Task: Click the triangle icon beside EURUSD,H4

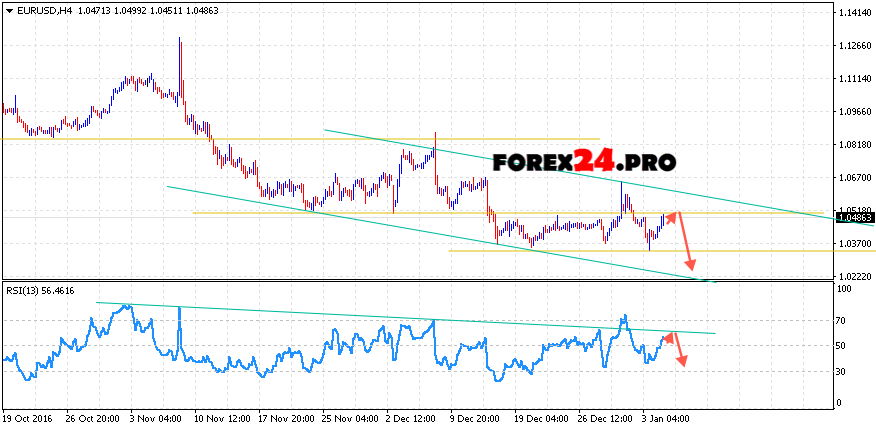Action: (8, 9)
